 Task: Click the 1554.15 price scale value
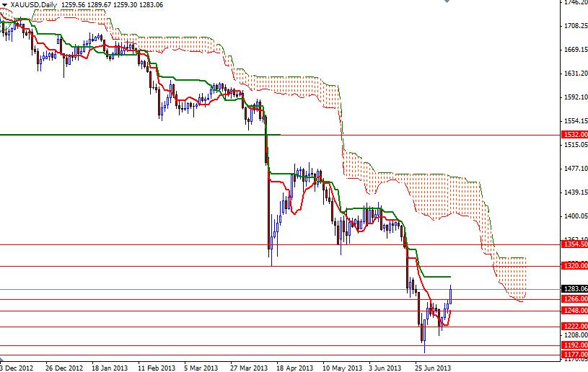[576, 121]
